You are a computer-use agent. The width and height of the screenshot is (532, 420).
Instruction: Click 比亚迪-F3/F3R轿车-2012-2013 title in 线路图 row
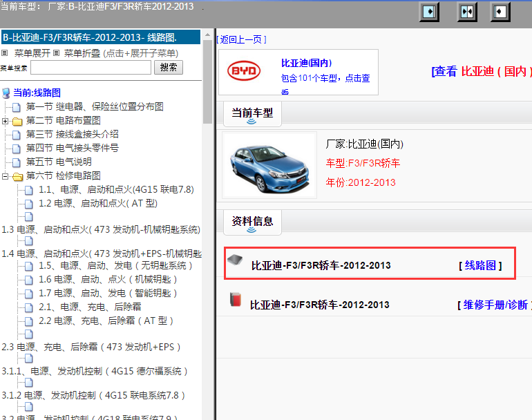click(x=321, y=265)
